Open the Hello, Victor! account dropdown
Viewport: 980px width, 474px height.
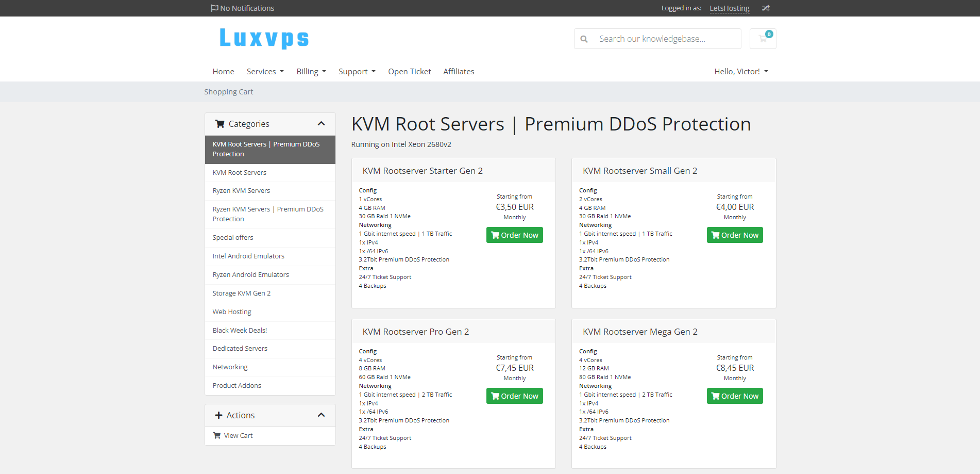pos(741,72)
